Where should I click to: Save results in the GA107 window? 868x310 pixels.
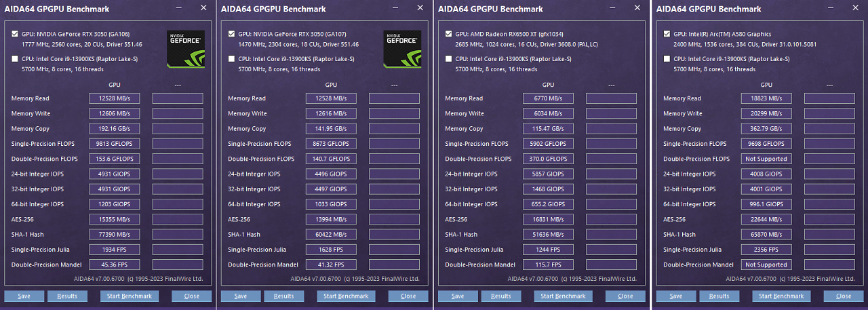click(x=241, y=296)
